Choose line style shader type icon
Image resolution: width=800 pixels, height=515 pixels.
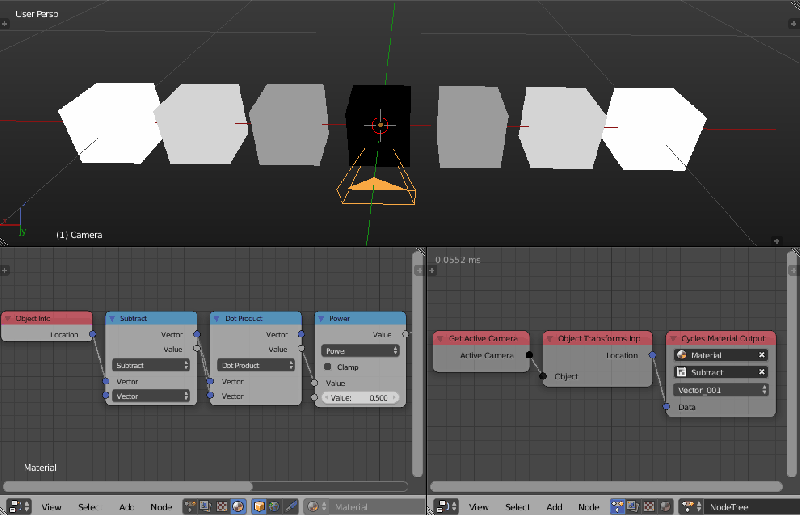pyautogui.click(x=291, y=506)
